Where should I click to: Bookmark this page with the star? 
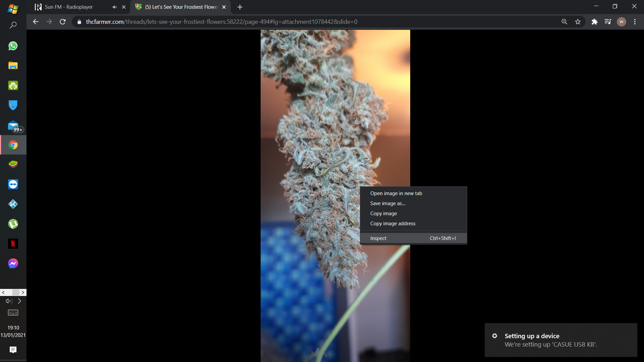578,22
